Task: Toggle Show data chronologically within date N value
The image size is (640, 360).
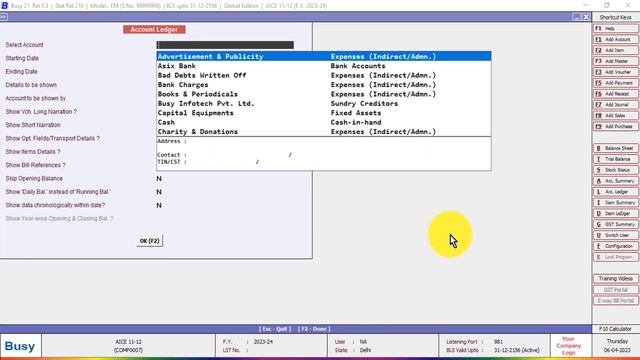Action: point(159,205)
